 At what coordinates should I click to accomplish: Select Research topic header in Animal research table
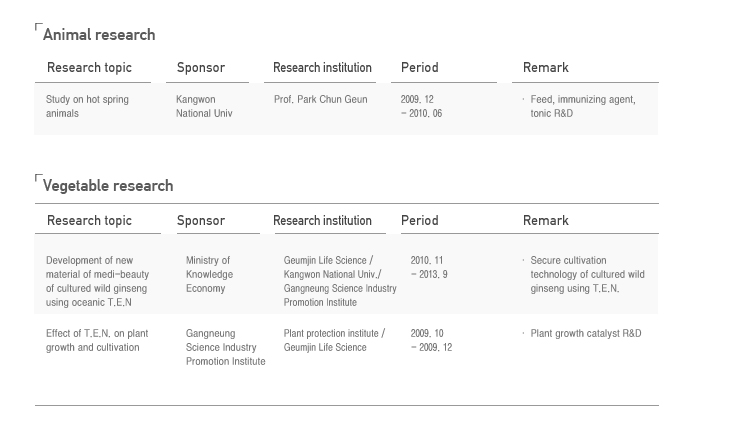(x=89, y=68)
